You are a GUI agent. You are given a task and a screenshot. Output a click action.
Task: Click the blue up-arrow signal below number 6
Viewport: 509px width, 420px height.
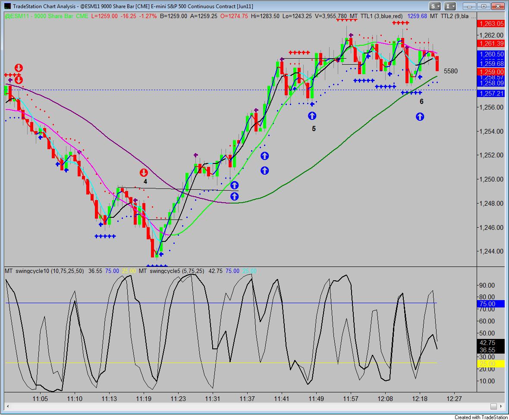420,117
